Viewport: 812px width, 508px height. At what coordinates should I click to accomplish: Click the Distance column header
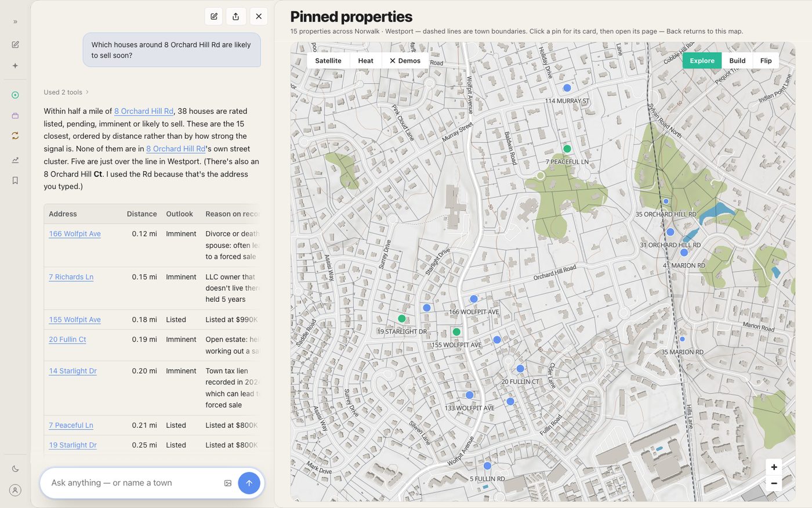click(142, 214)
